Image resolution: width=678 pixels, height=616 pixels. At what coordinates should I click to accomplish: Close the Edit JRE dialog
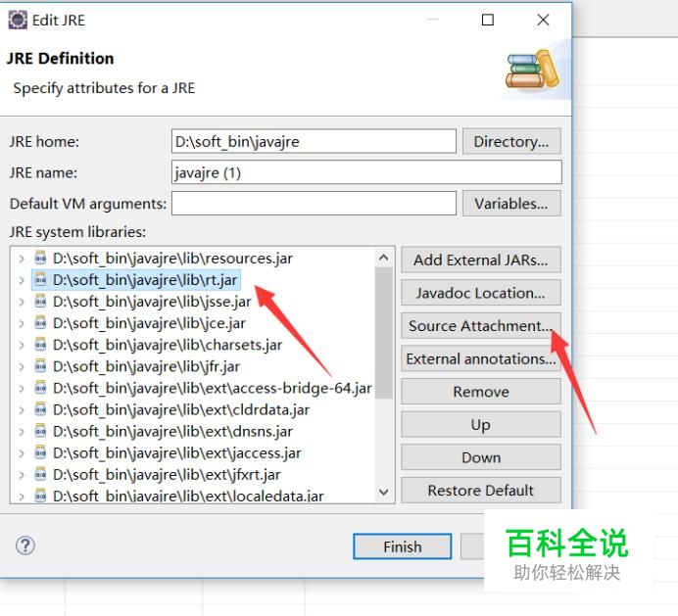point(543,20)
